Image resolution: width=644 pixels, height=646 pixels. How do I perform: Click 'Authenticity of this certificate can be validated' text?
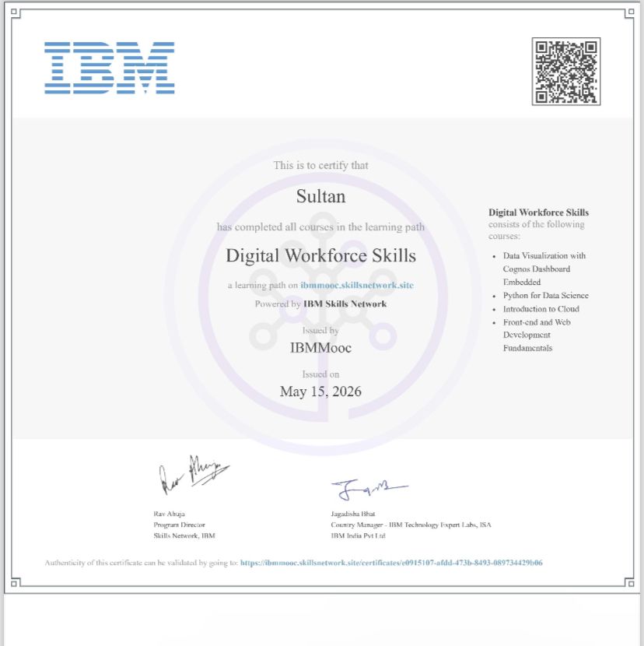tap(142, 563)
